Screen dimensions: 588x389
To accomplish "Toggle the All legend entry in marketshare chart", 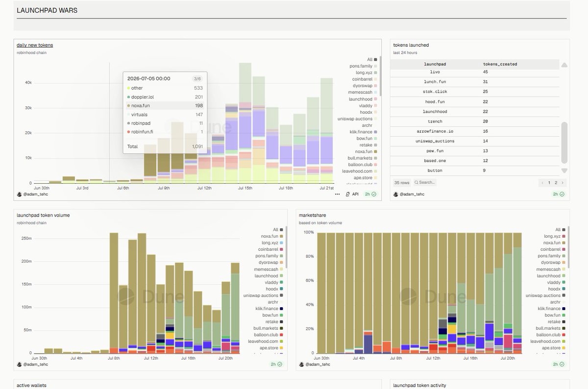I will (561, 229).
